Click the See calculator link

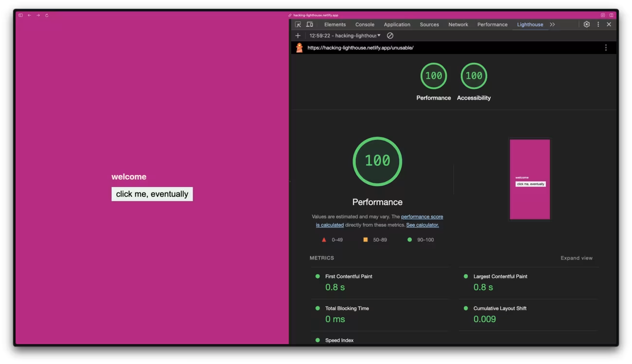point(422,225)
